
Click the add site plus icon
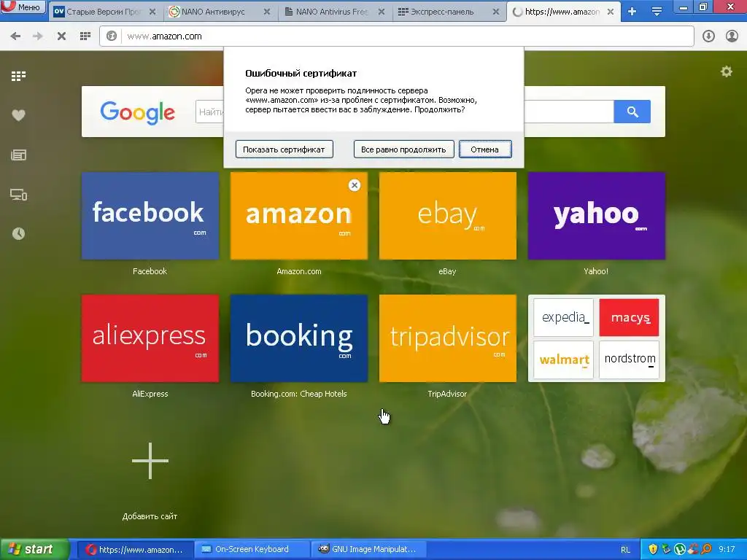point(150,461)
